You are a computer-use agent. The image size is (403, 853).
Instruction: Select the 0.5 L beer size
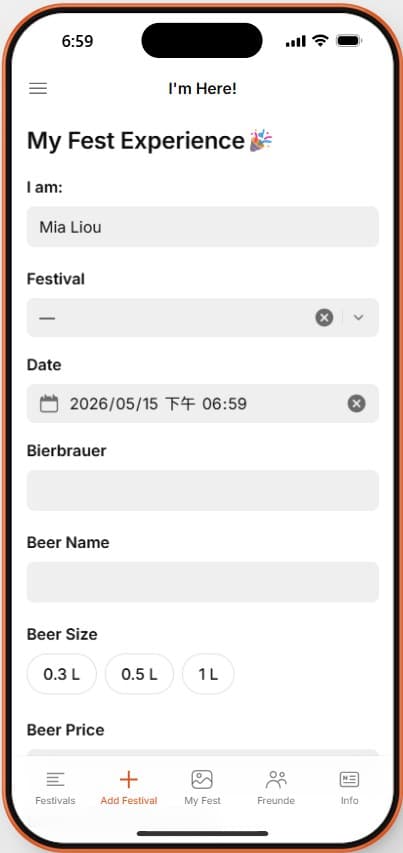139,674
